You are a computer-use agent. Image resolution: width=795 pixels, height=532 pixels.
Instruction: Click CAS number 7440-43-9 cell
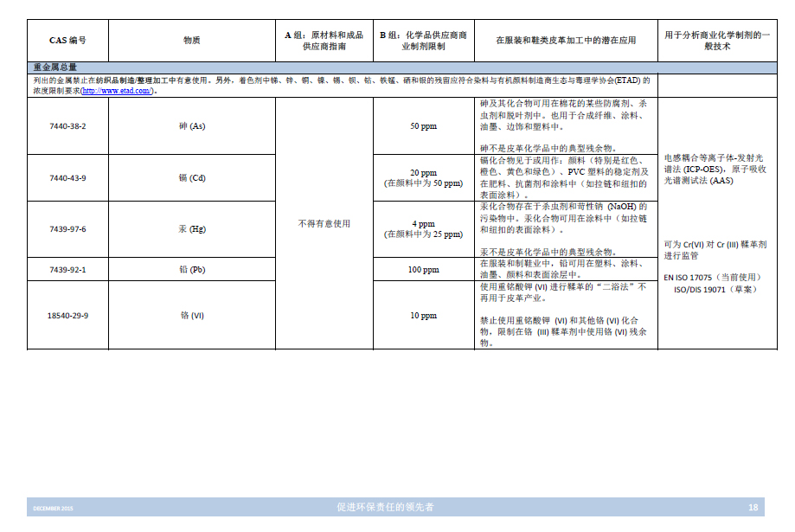(x=67, y=177)
